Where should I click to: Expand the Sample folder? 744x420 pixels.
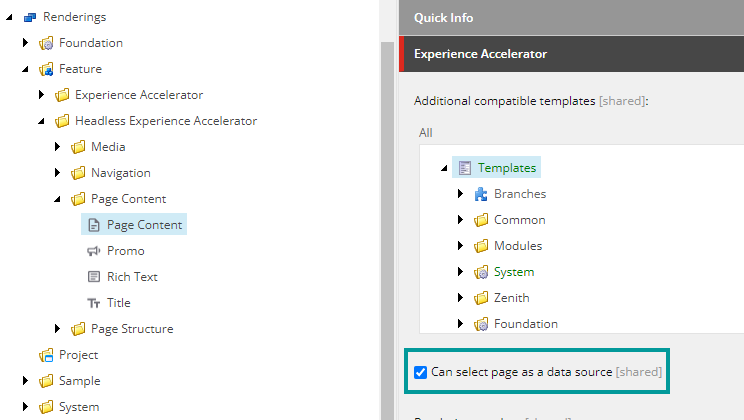coord(26,381)
